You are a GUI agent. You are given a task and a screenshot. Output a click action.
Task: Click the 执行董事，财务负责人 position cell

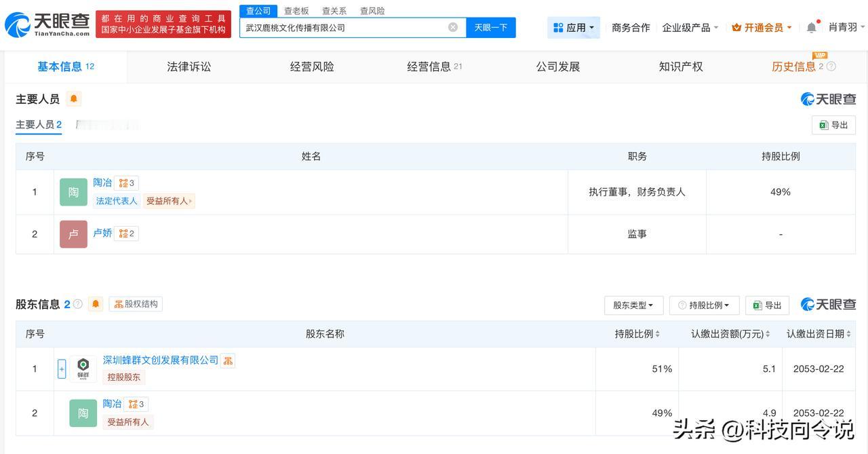click(x=637, y=192)
